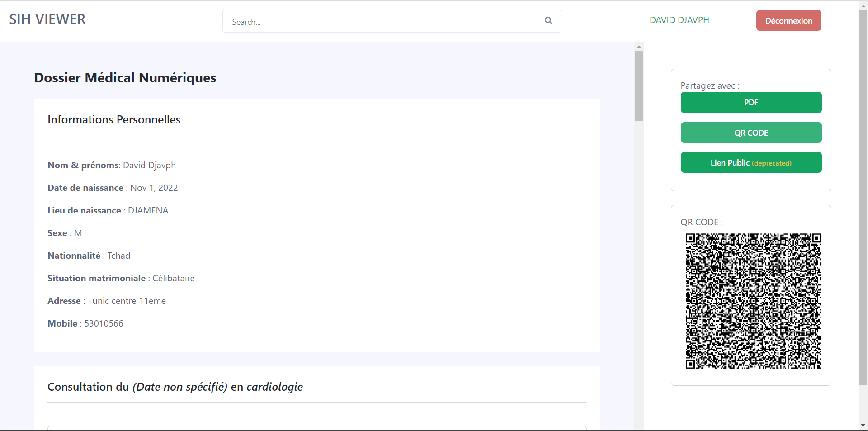Image resolution: width=868 pixels, height=431 pixels.
Task: Click the mobile number 53010566
Action: (x=104, y=324)
